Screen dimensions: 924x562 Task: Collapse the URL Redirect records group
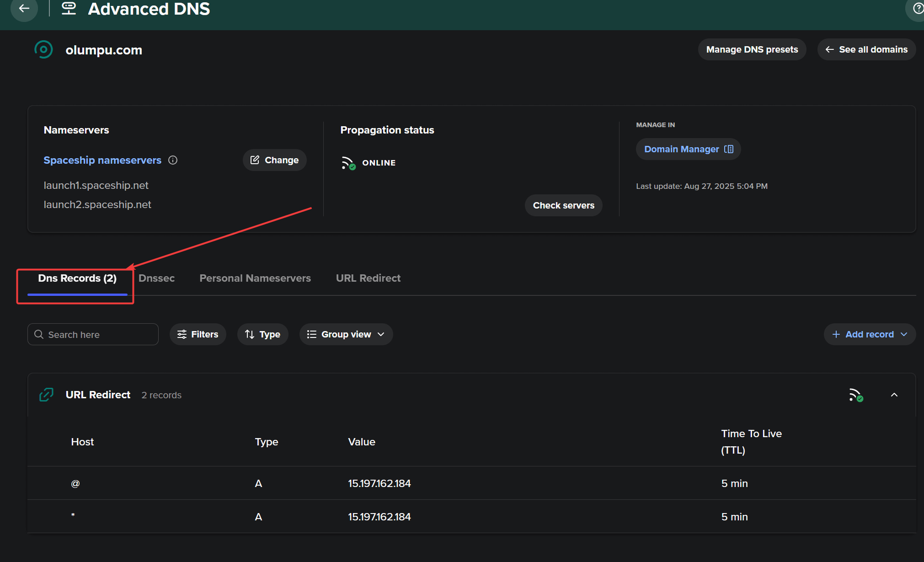coord(894,395)
